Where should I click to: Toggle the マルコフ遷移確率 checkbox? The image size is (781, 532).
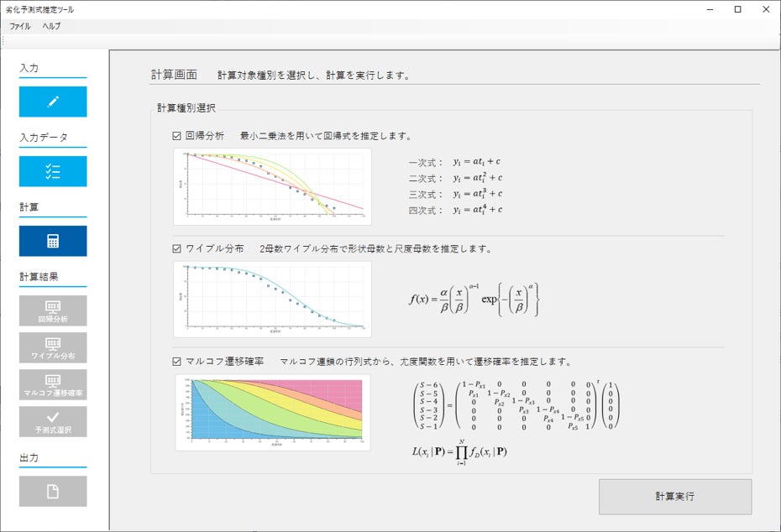pyautogui.click(x=176, y=362)
